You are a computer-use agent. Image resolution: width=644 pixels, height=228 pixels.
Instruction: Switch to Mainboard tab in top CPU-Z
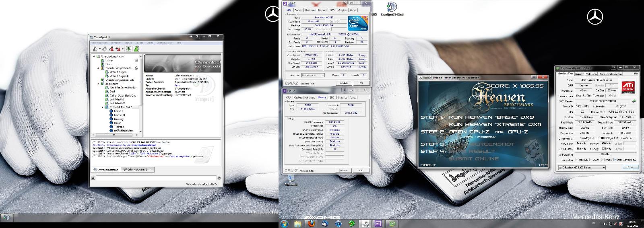click(310, 10)
